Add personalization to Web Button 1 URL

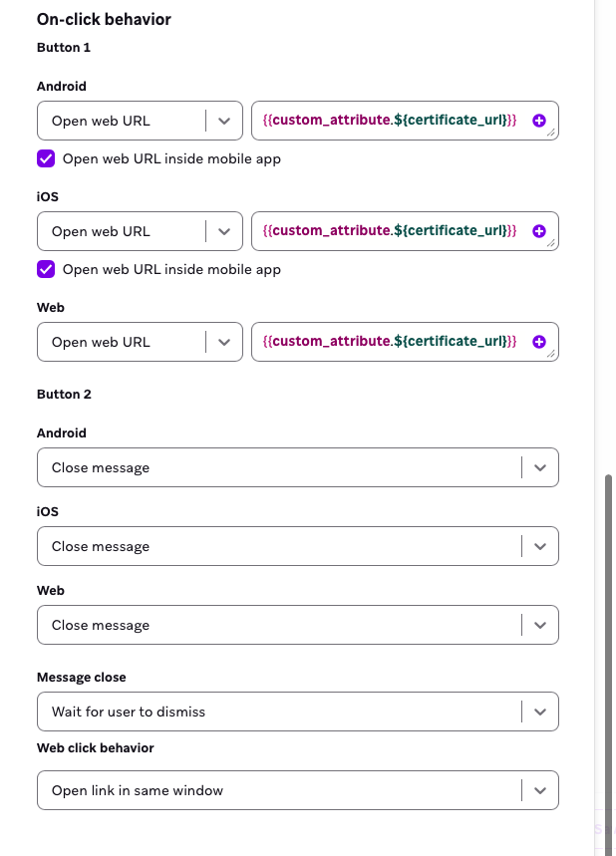click(538, 341)
